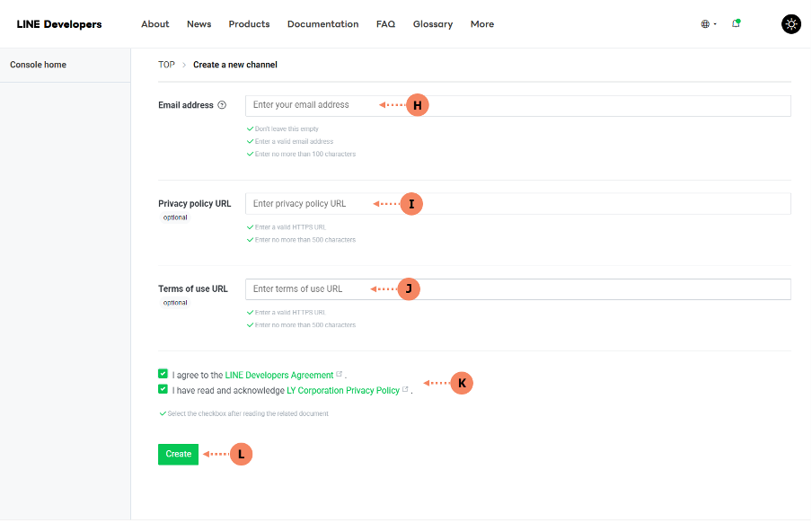
Task: Click the help icon beside Email address
Action: pos(222,105)
